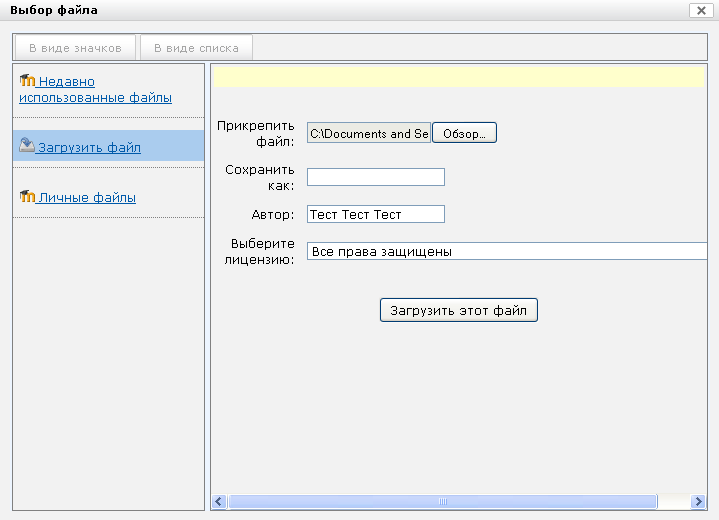Viewport: 719px width, 520px height.
Task: Switch to В виде списка view
Action: [196, 48]
